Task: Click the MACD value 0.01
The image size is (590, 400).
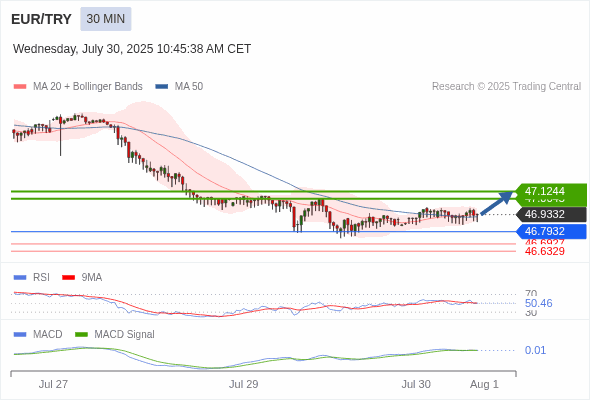Action: (x=535, y=350)
